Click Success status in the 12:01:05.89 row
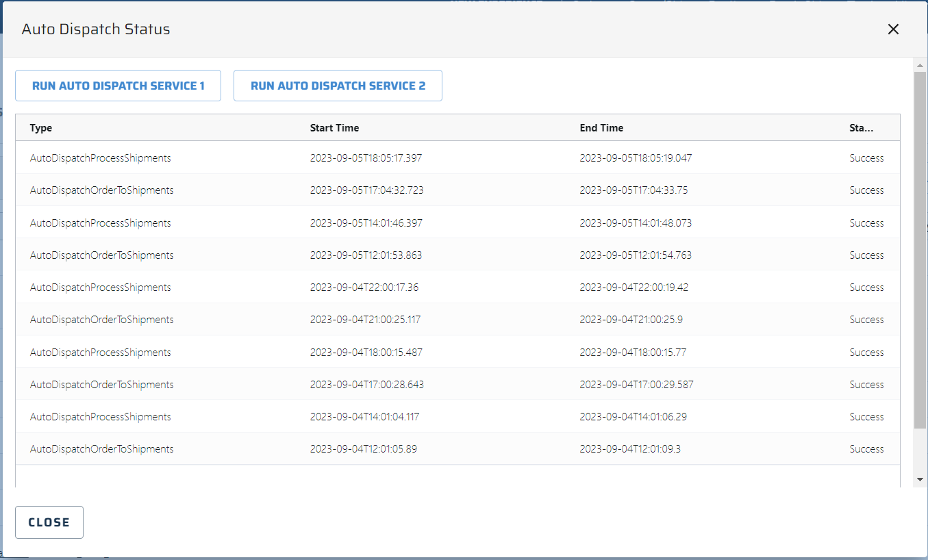Viewport: 928px width, 560px height. pyautogui.click(x=867, y=449)
